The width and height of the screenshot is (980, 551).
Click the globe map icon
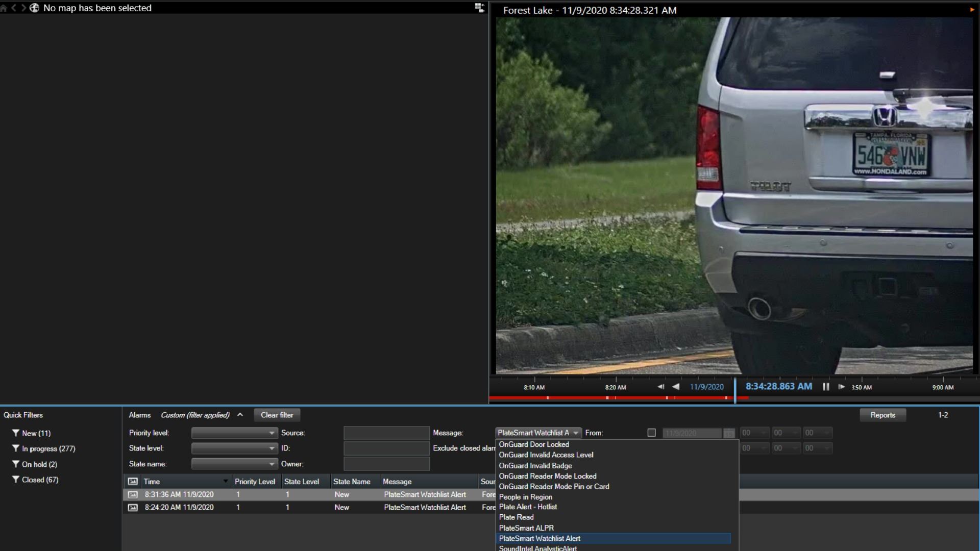pyautogui.click(x=34, y=8)
